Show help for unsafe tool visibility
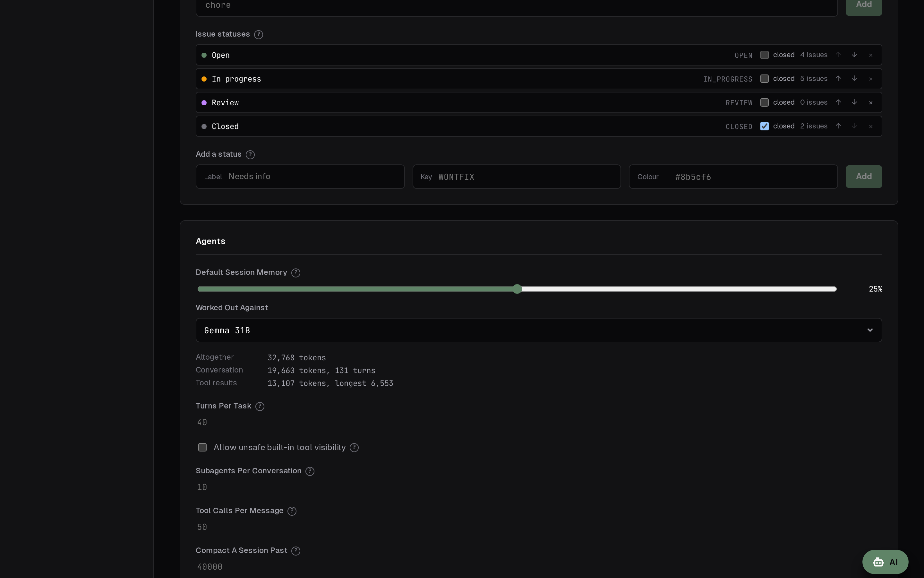The image size is (924, 578). tap(354, 448)
